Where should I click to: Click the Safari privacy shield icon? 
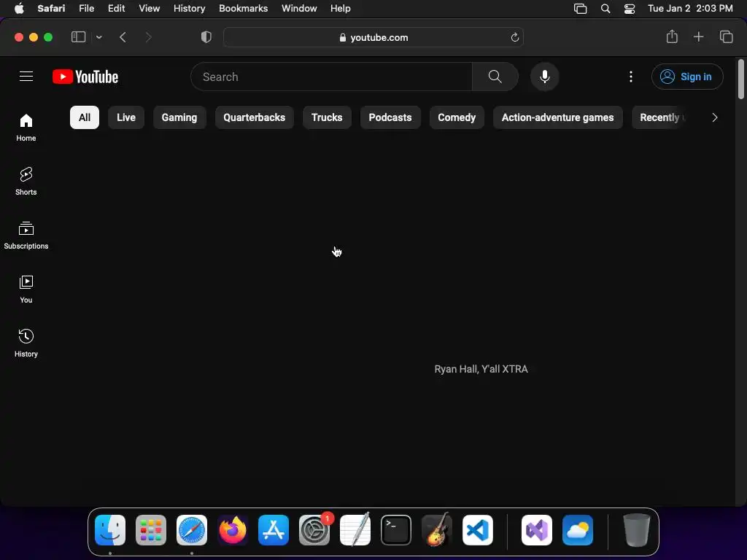(x=206, y=37)
